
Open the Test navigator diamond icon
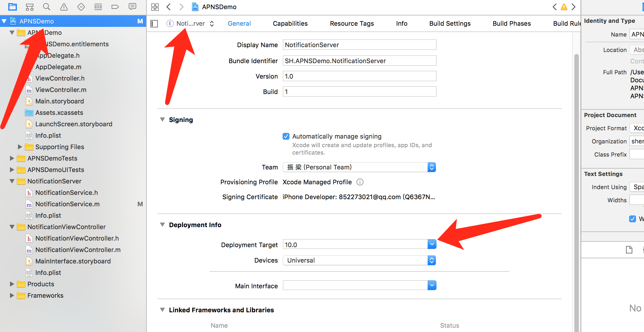(x=81, y=7)
